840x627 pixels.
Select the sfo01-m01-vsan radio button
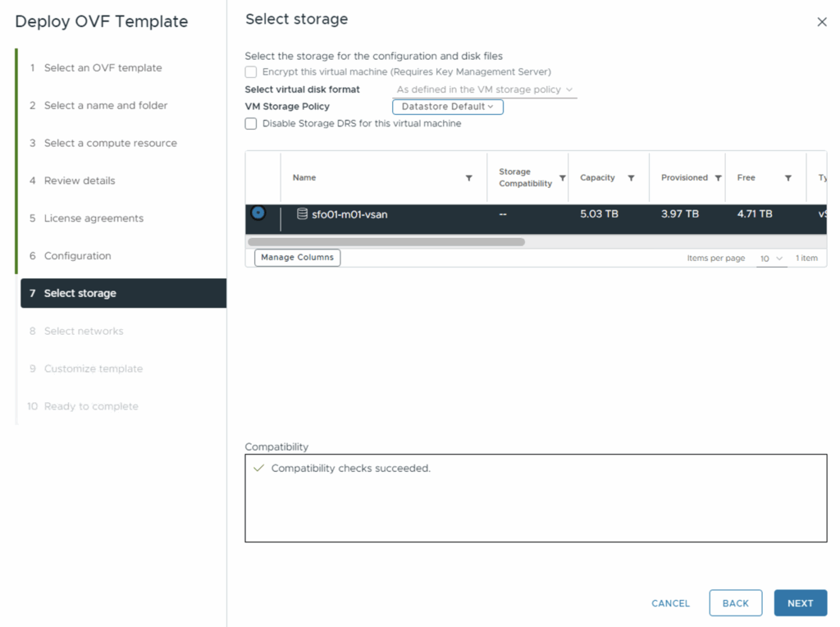[258, 213]
